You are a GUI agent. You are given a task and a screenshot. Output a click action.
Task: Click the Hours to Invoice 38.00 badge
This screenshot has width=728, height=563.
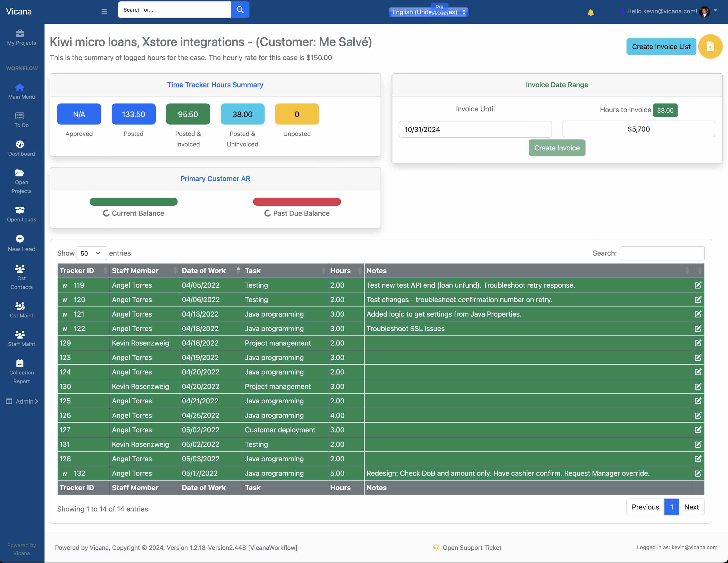click(x=665, y=110)
